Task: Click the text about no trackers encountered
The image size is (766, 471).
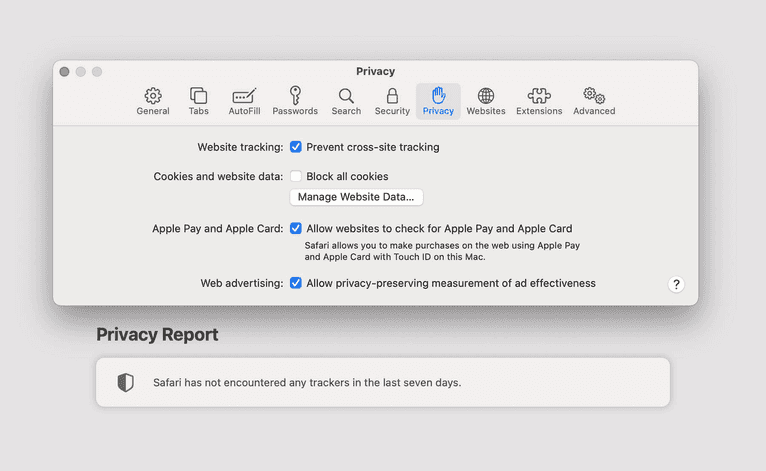Action: tap(307, 383)
